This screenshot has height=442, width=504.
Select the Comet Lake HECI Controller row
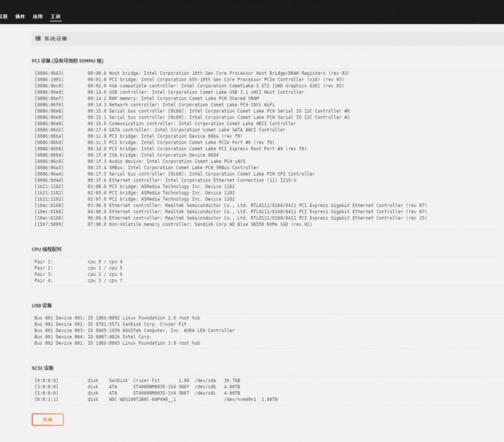[x=165, y=124]
